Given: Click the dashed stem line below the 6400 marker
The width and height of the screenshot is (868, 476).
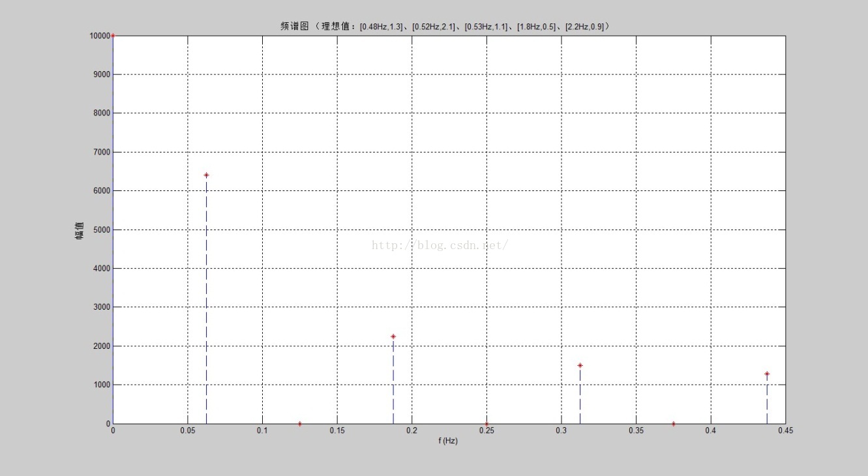Looking at the screenshot, I should tap(206, 300).
